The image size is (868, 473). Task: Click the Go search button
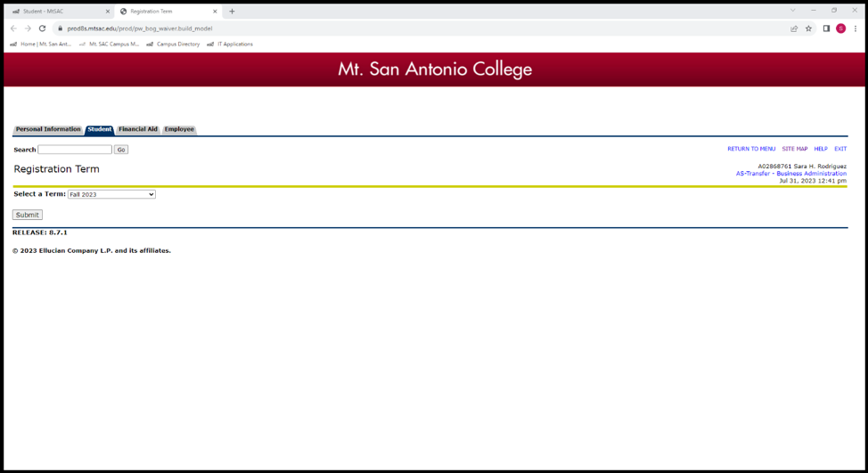(121, 150)
